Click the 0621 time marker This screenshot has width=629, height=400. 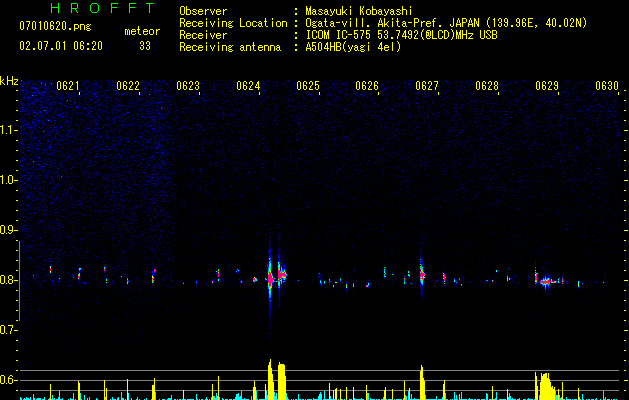coord(67,86)
